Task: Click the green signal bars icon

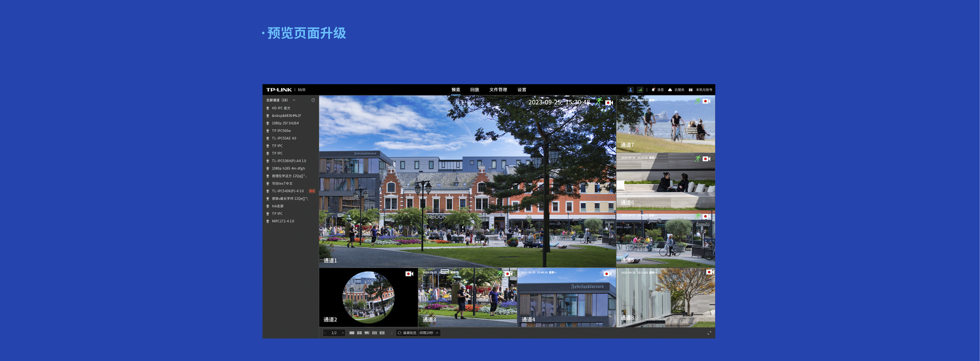Action: pos(640,90)
